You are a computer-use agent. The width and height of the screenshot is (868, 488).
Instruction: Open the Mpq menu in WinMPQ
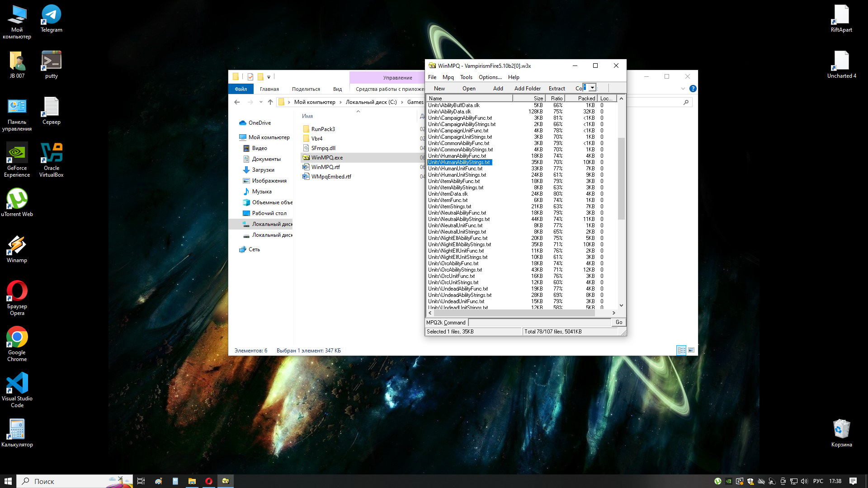pos(448,77)
